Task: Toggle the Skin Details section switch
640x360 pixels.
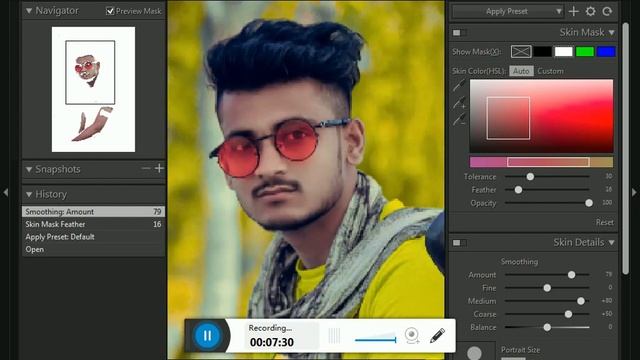Action: [x=459, y=243]
